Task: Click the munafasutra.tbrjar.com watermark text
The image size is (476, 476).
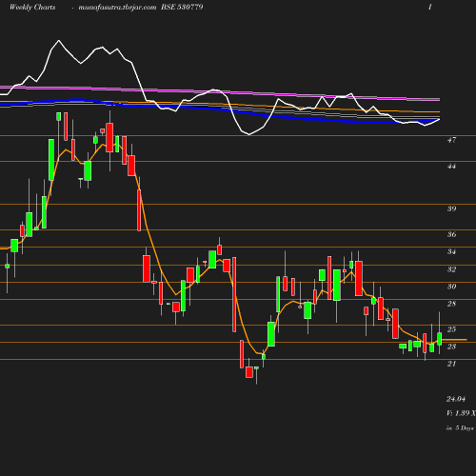Action: [117, 8]
